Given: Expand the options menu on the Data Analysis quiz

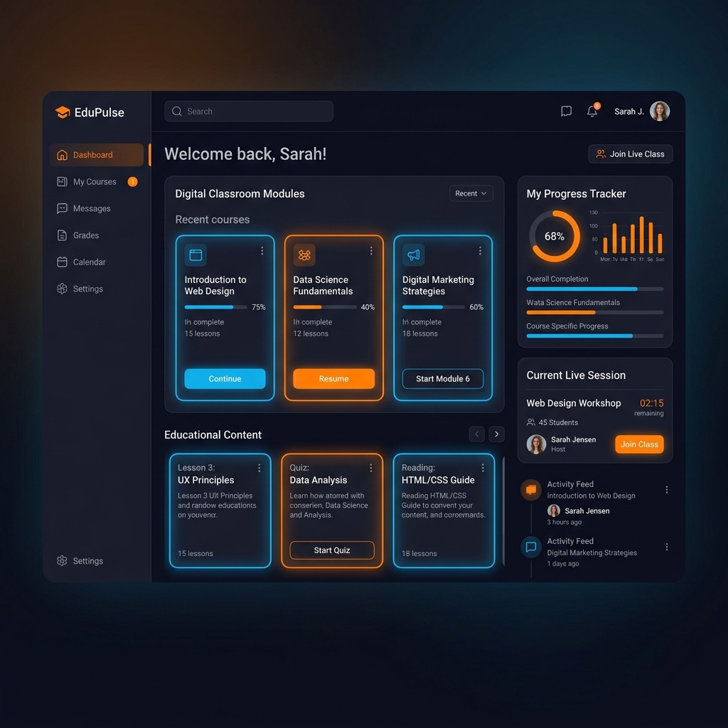Looking at the screenshot, I should (370, 468).
